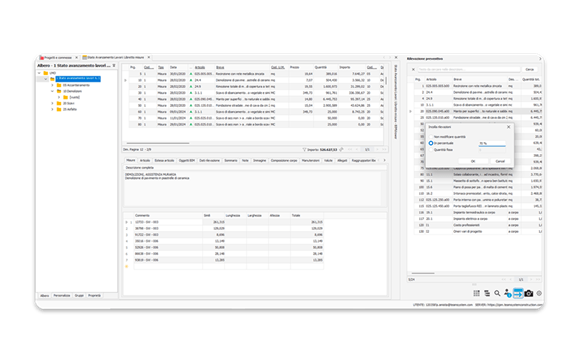
Task: Switch to Personalizza tab at bottom left
Action: [x=62, y=295]
